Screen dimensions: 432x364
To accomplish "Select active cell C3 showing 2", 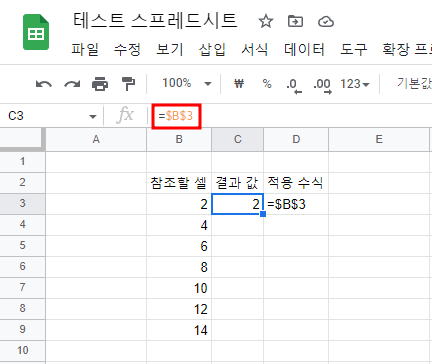I will point(237,204).
